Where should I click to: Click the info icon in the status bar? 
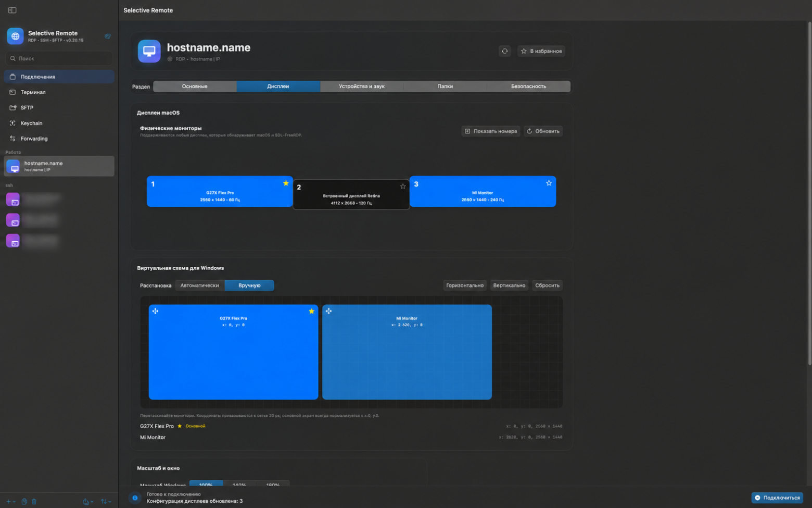[x=135, y=498]
